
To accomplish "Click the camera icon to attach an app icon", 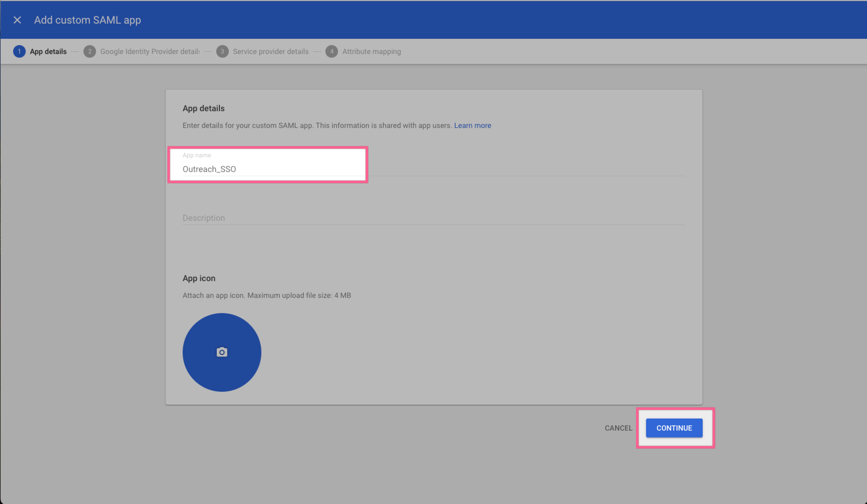I will tap(221, 352).
